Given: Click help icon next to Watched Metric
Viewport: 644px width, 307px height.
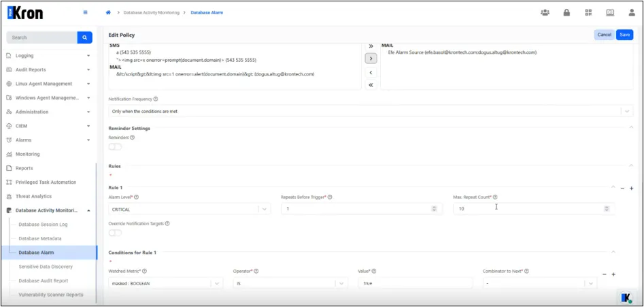Looking at the screenshot, I should click(x=145, y=271).
